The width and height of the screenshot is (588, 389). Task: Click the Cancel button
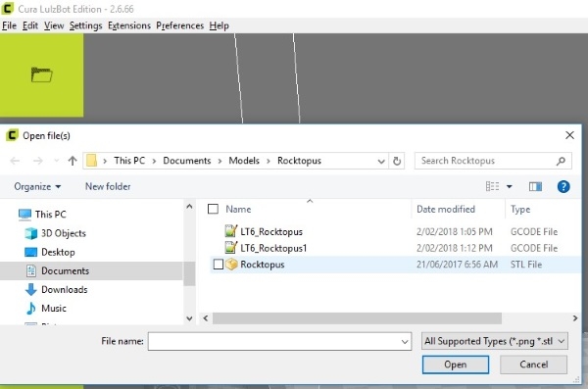coord(533,365)
